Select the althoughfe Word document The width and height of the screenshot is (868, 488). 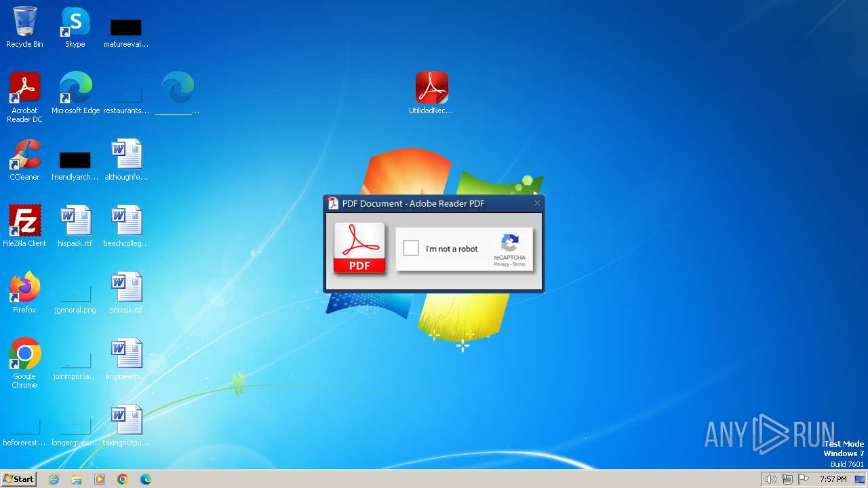pos(126,160)
